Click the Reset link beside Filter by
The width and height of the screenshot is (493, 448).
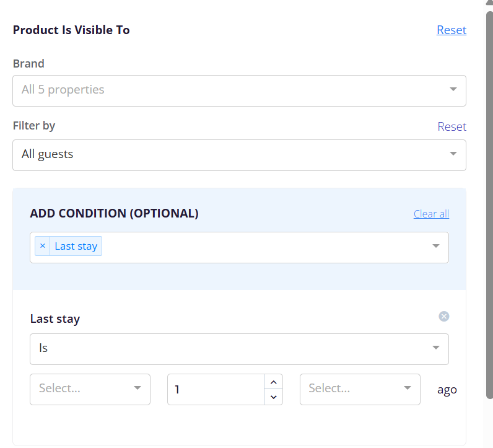[x=452, y=126]
